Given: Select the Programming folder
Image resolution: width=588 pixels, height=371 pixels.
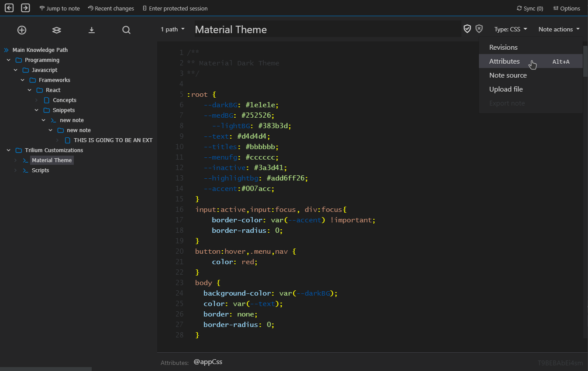Looking at the screenshot, I should 42,60.
